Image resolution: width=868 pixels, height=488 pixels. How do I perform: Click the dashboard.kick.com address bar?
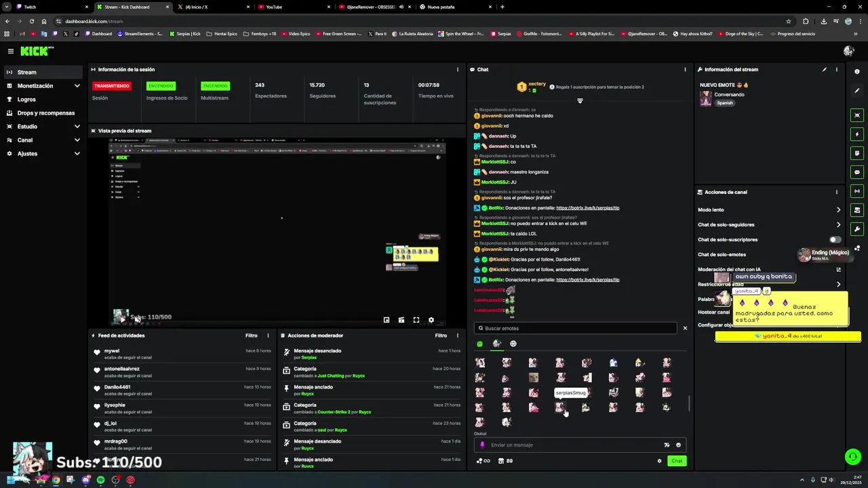pyautogui.click(x=420, y=21)
